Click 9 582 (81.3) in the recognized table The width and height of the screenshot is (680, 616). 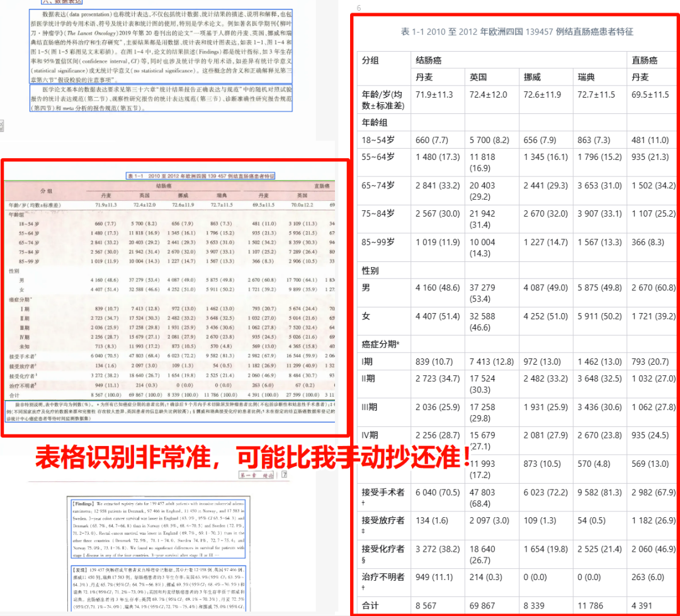point(600,493)
